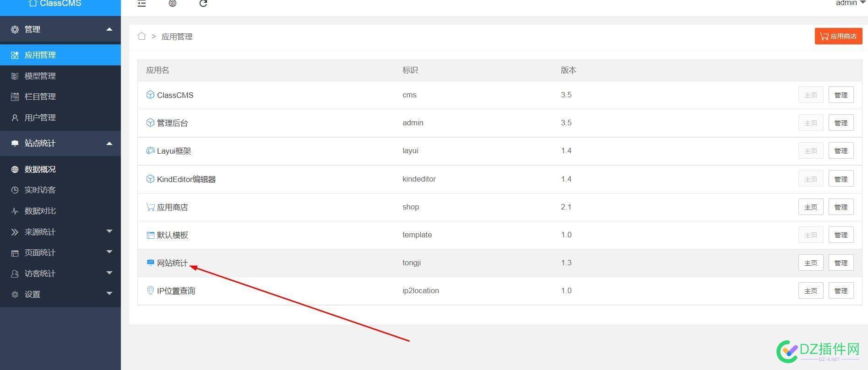Screen dimensions: 868x370
Task: Open 主页 for IP位置查询 row
Action: tap(811, 291)
